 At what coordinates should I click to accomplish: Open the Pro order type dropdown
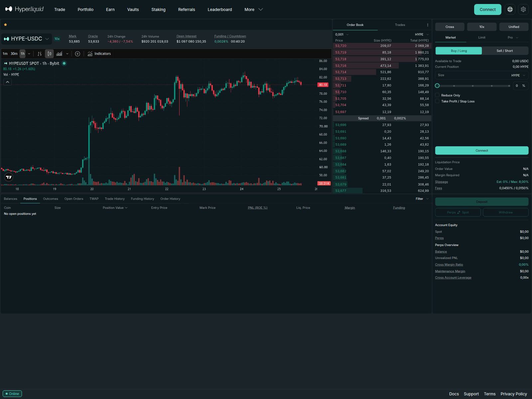[x=513, y=38]
